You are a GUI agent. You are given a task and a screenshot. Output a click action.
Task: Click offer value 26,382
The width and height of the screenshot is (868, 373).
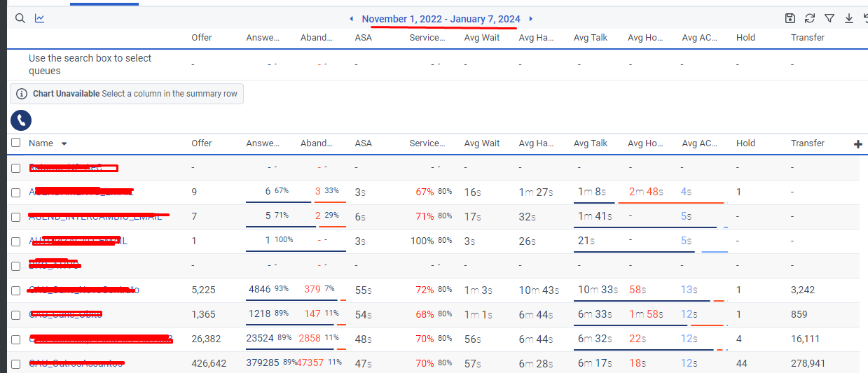click(206, 339)
